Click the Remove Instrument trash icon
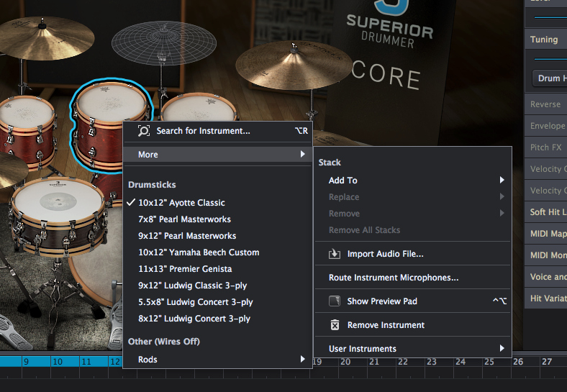The height and width of the screenshot is (392, 567). [x=335, y=324]
